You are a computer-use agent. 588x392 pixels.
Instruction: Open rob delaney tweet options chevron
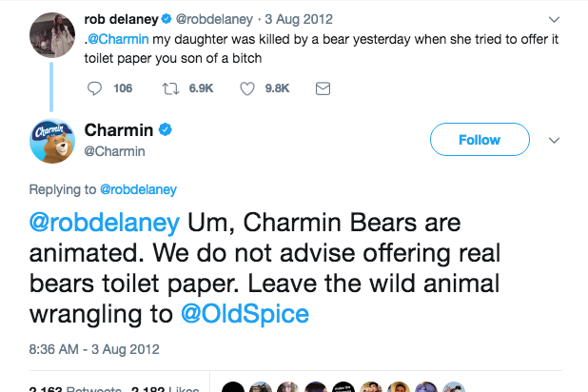[x=556, y=17]
